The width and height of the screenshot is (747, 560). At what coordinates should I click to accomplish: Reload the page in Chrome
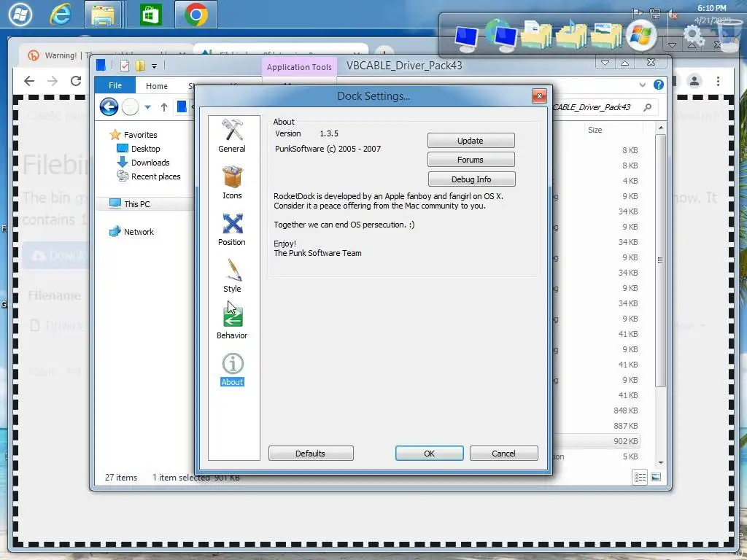[76, 81]
